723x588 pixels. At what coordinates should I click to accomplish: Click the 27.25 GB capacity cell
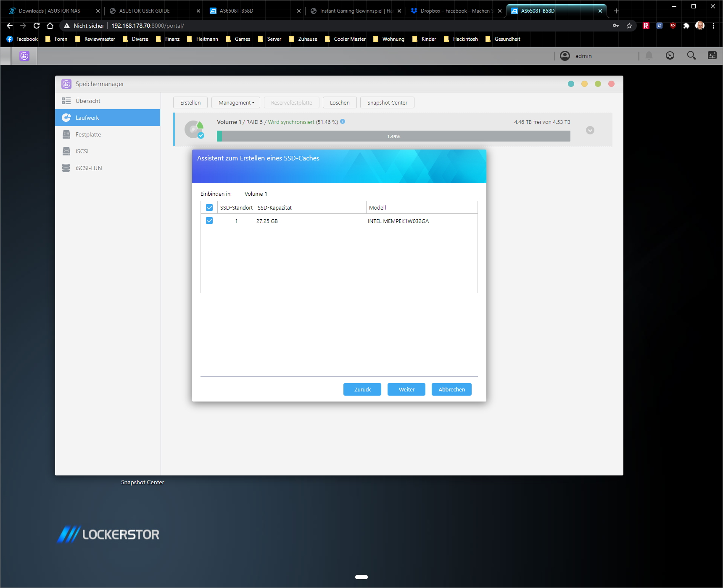click(267, 221)
